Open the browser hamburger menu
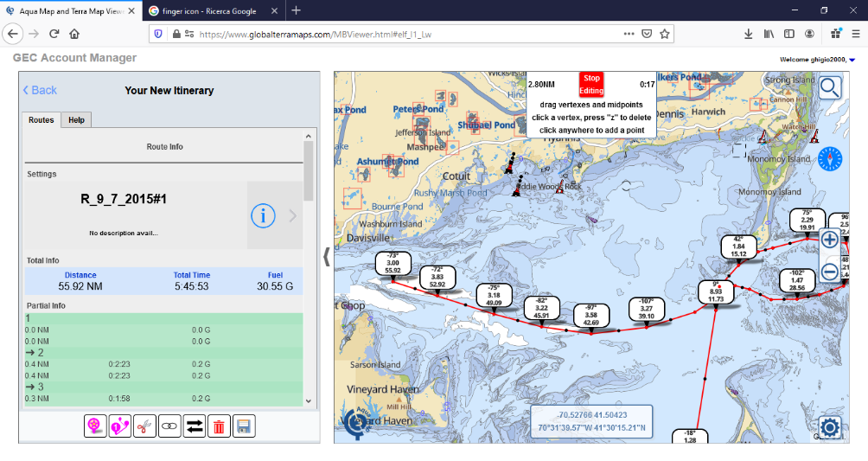 [x=856, y=34]
